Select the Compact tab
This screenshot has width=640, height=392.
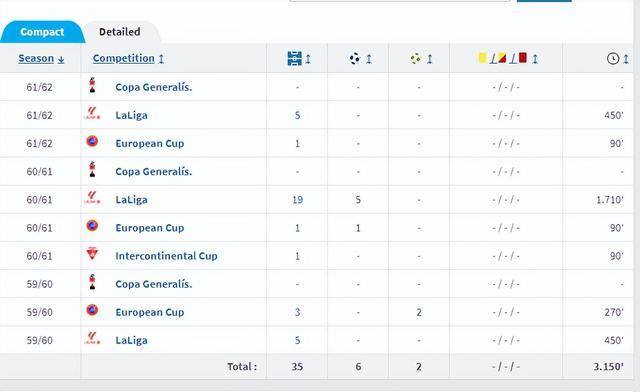coord(42,32)
